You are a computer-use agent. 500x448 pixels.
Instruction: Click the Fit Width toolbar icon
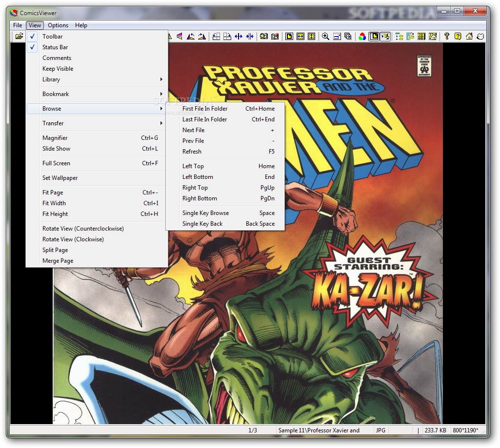coord(300,37)
